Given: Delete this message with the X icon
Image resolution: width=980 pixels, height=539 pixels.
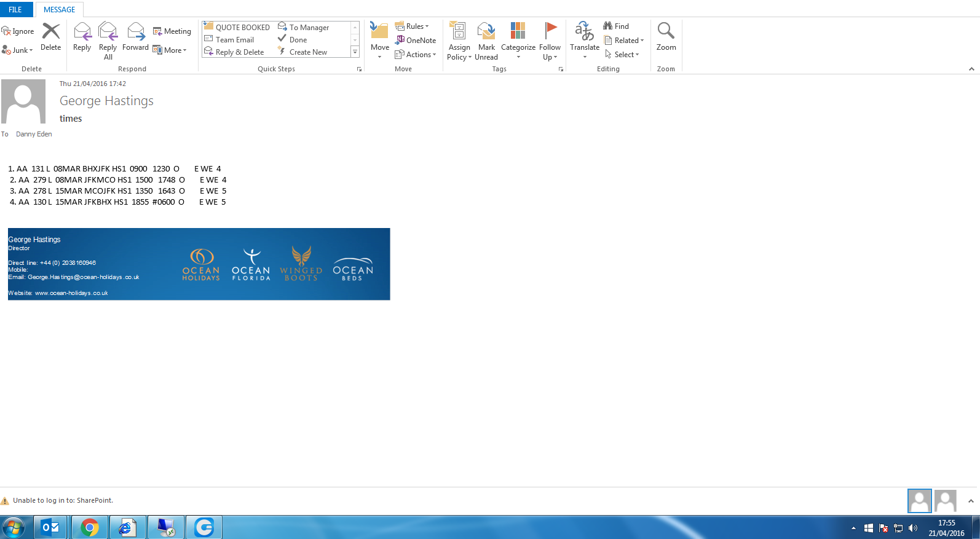Looking at the screenshot, I should tap(50, 37).
